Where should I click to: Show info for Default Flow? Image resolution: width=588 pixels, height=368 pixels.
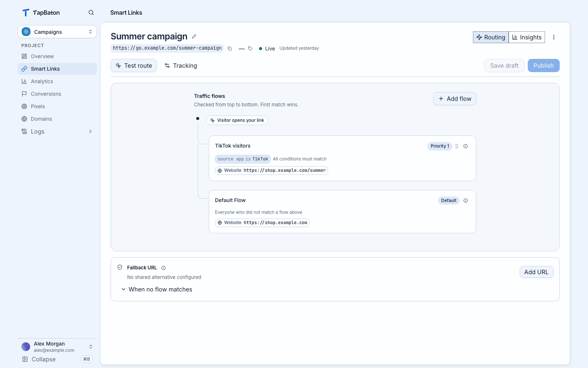click(466, 201)
